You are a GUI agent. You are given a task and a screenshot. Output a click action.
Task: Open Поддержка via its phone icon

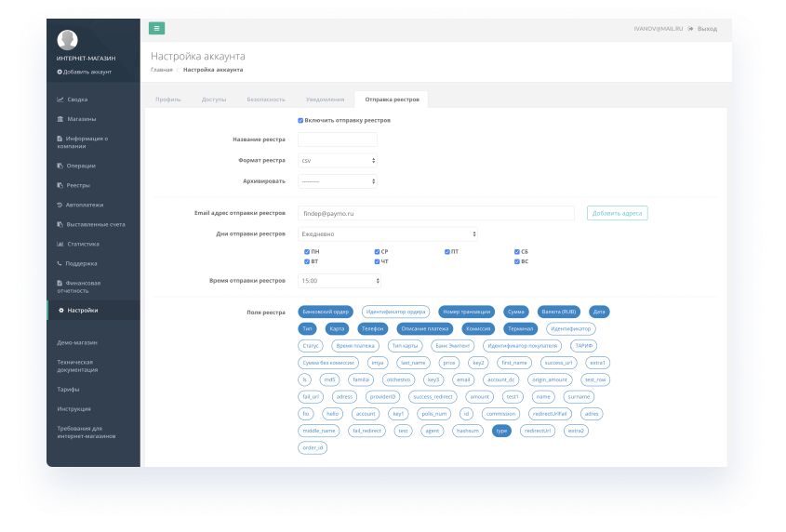[60, 264]
